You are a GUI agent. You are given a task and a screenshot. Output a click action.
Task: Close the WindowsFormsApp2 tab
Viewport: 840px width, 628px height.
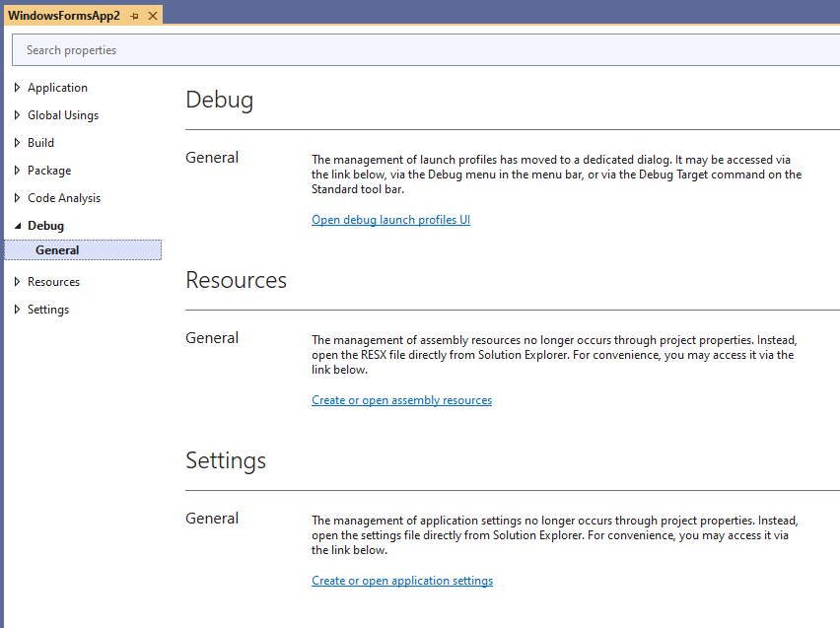point(153,16)
